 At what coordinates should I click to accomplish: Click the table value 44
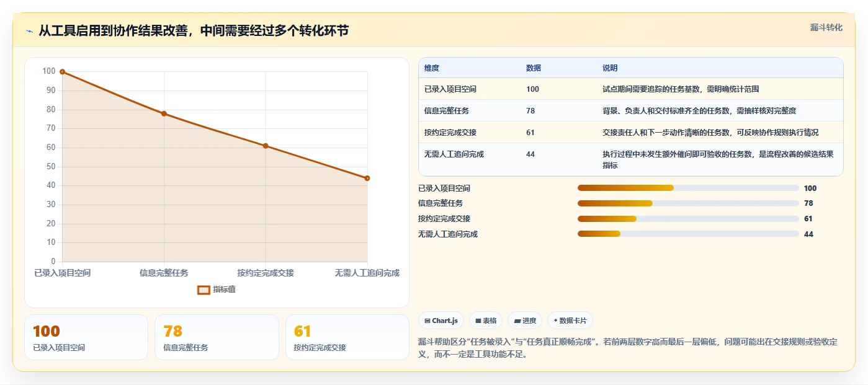pos(530,154)
